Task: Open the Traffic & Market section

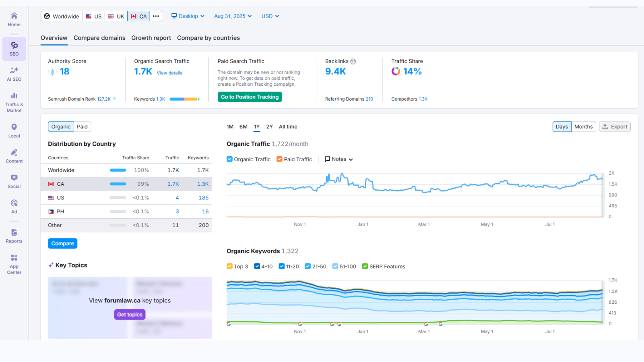Action: click(14, 102)
